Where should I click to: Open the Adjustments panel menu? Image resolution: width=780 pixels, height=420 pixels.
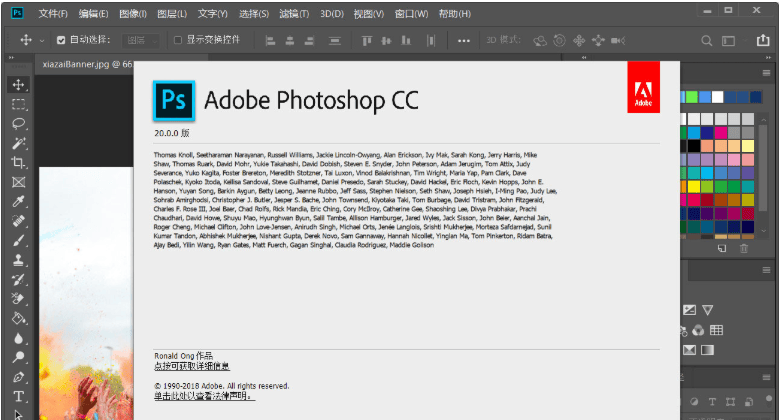[x=766, y=270]
